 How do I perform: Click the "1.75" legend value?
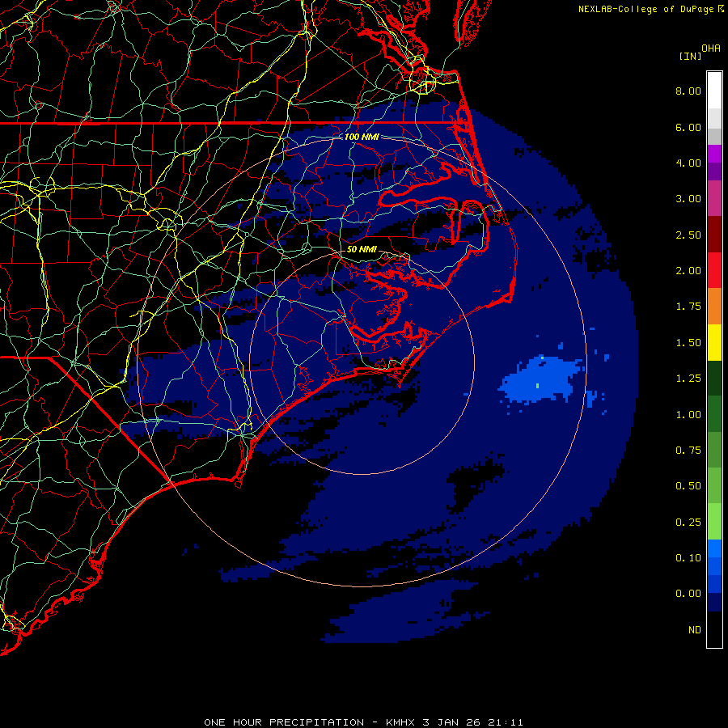point(688,307)
